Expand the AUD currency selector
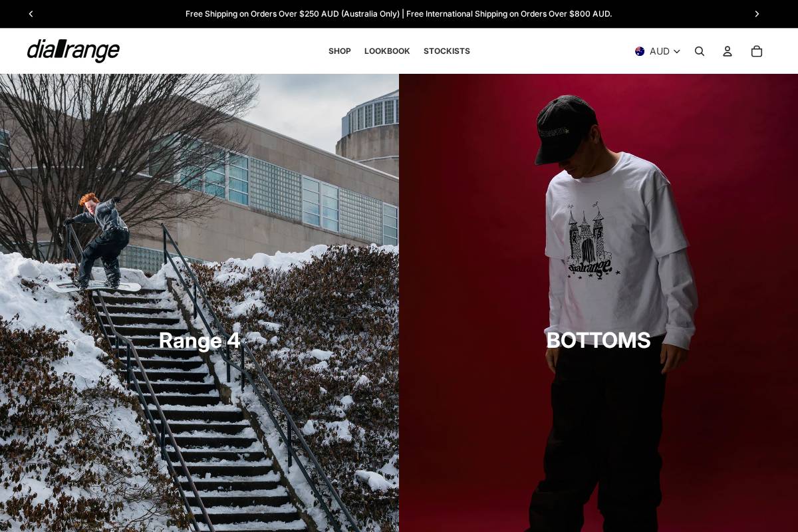Viewport: 798px width, 532px height. (x=658, y=51)
